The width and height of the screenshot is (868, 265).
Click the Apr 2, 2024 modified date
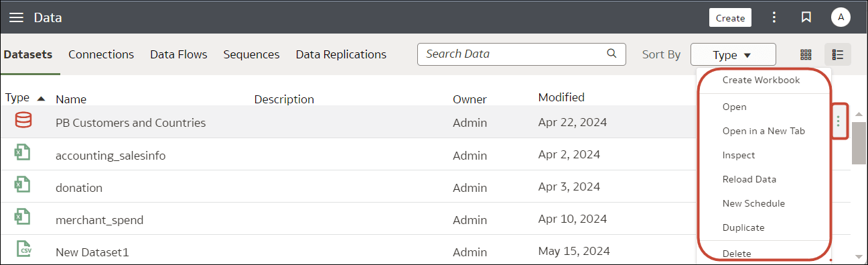click(x=569, y=155)
